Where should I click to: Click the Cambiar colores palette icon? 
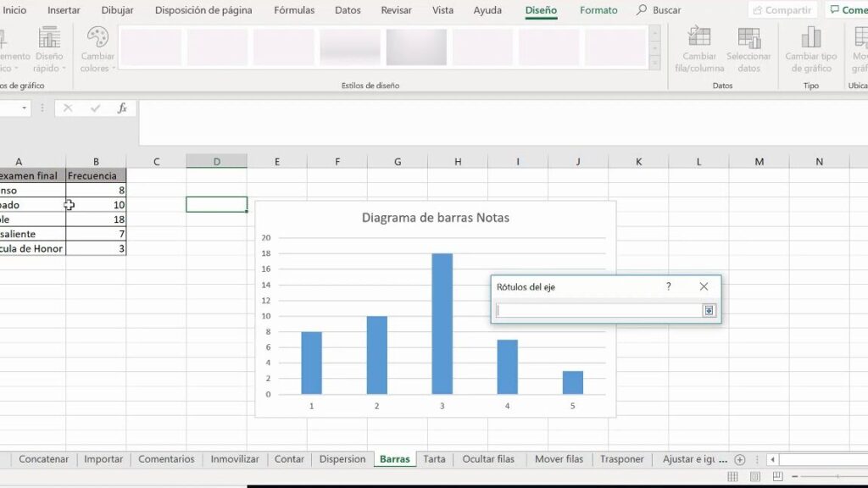[x=97, y=39]
